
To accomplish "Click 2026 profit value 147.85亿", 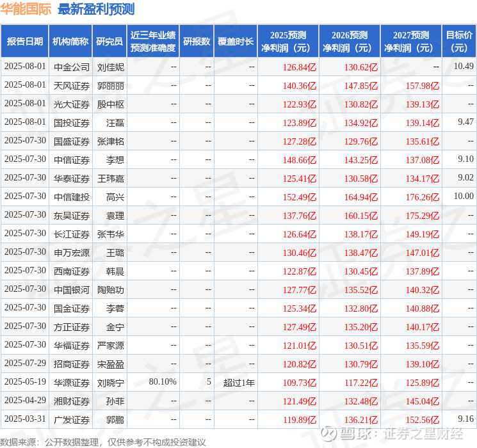I will pos(361,86).
